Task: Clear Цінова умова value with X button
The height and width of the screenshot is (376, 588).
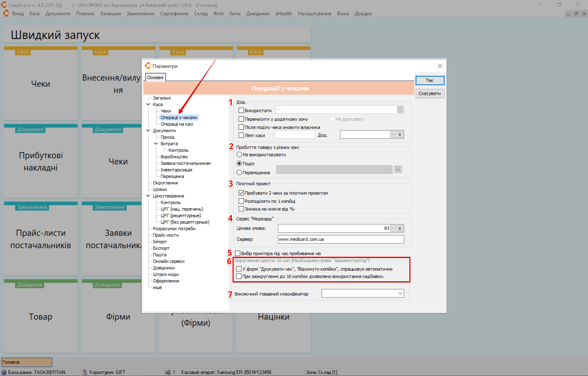Action: tap(400, 228)
